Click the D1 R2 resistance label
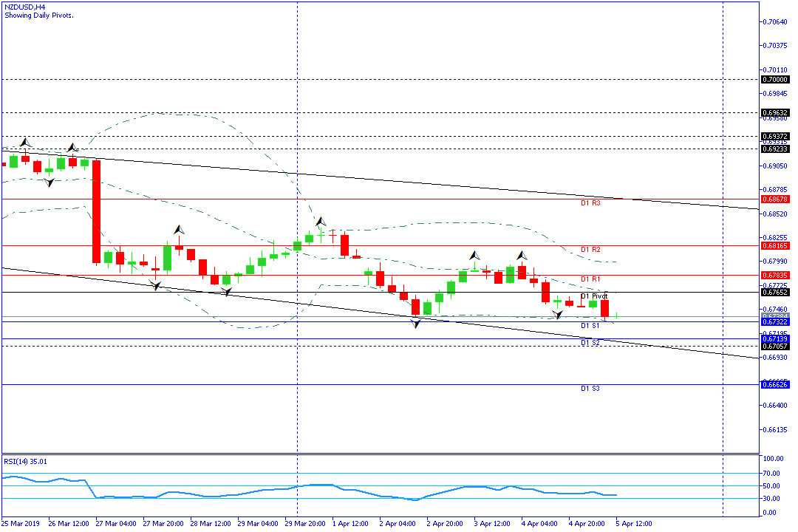The width and height of the screenshot is (798, 532). coord(590,250)
